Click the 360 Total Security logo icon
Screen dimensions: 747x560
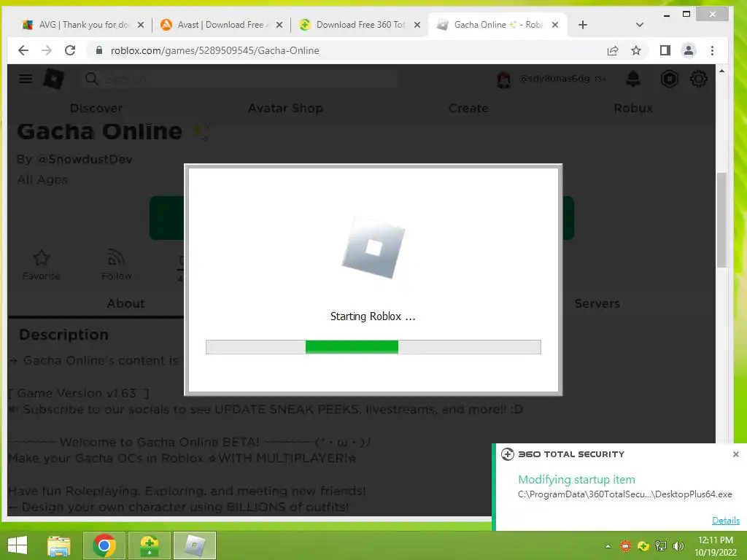508,454
